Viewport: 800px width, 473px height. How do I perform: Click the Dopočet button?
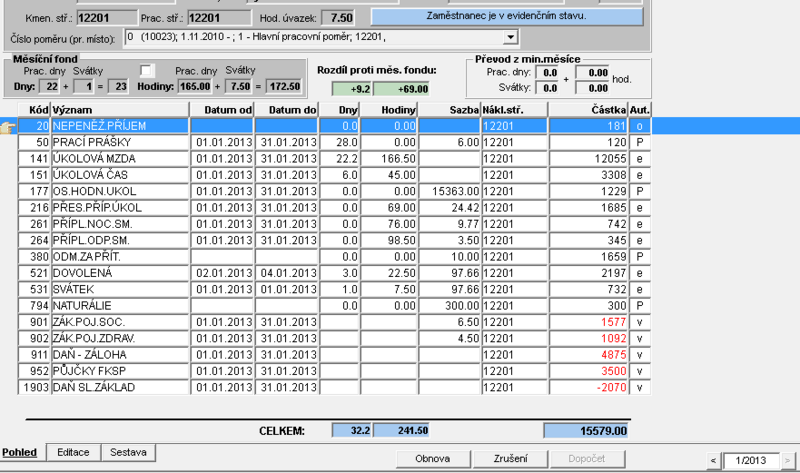(587, 459)
